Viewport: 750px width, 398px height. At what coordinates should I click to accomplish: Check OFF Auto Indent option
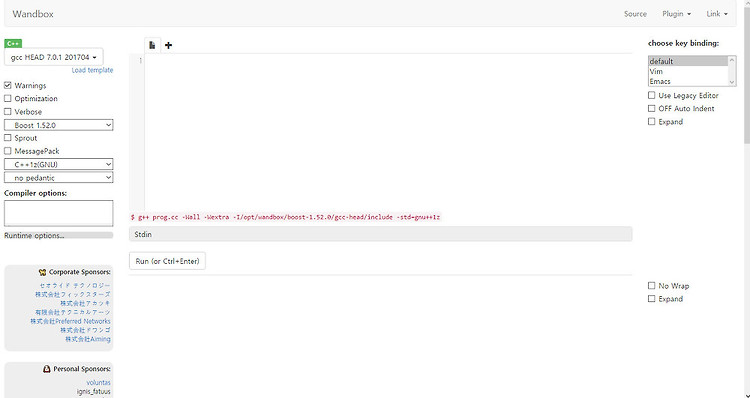651,109
